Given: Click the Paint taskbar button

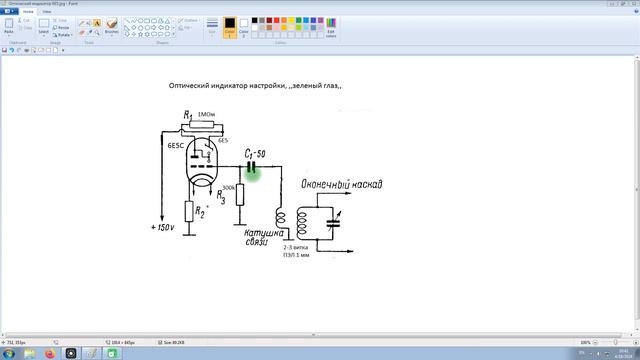Looking at the screenshot, I should click(x=91, y=353).
